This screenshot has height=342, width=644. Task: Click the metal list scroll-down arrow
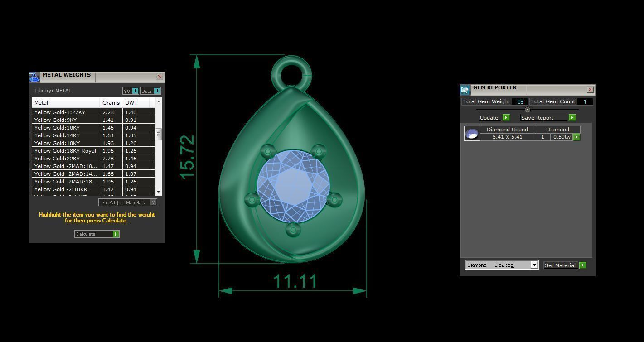pyautogui.click(x=158, y=192)
